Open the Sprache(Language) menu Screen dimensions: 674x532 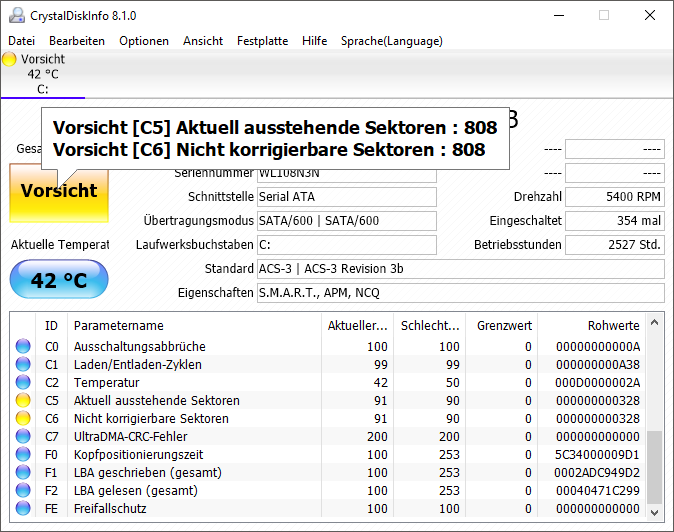pos(392,41)
